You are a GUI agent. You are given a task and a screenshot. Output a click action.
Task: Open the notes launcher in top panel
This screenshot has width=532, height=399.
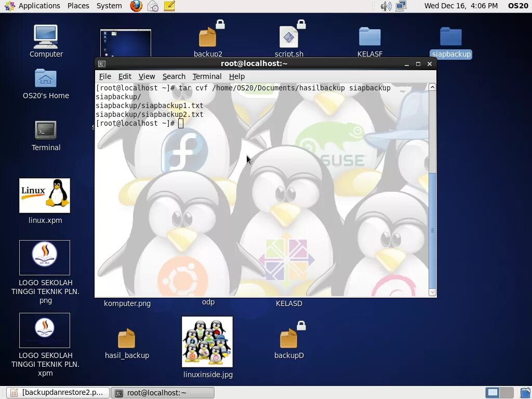169,6
